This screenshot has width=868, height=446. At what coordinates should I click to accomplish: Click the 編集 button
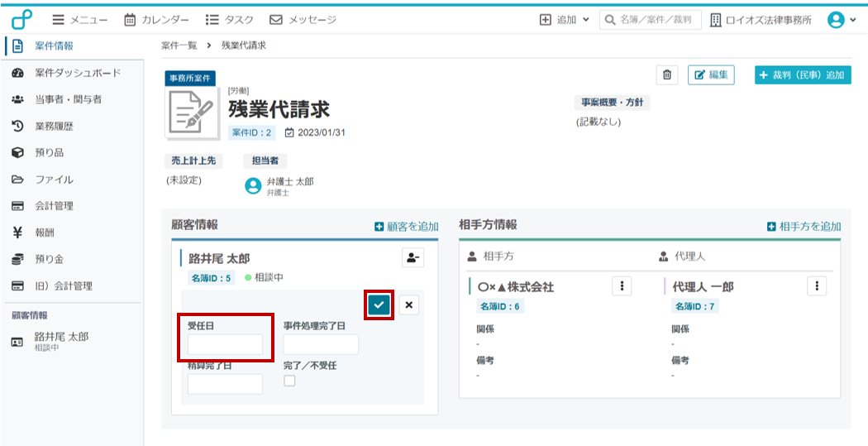710,75
